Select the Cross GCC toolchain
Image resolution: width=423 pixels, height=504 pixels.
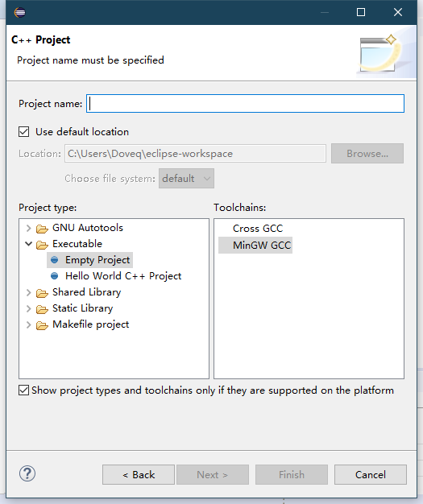pyautogui.click(x=258, y=228)
